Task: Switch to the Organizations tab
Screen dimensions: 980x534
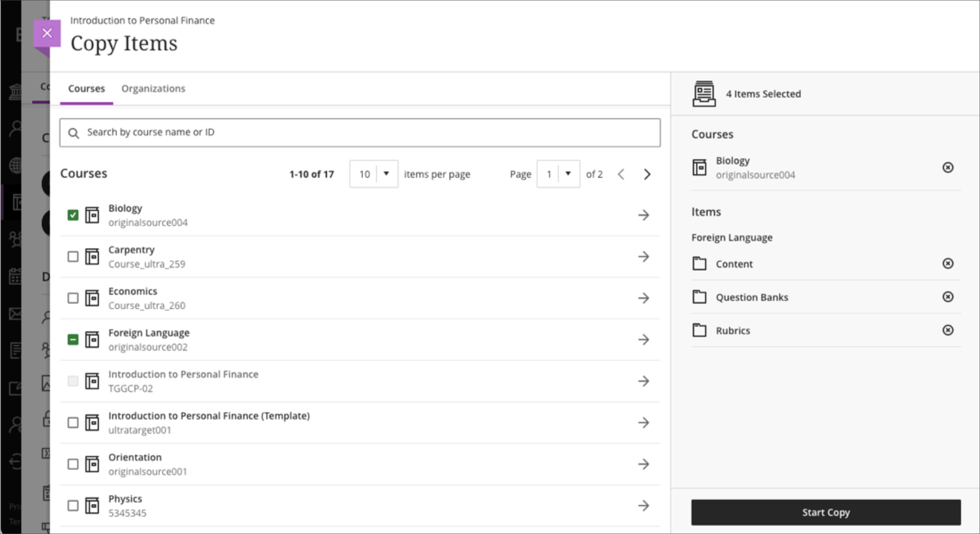Action: pos(154,88)
